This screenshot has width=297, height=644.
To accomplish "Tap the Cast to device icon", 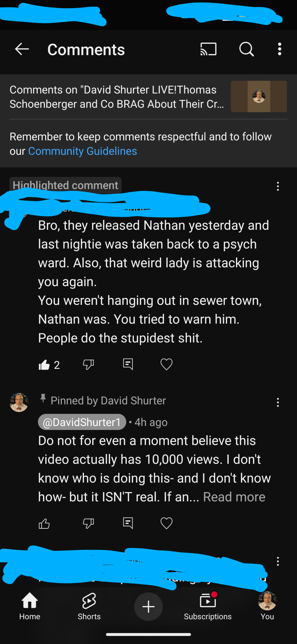I will (208, 49).
